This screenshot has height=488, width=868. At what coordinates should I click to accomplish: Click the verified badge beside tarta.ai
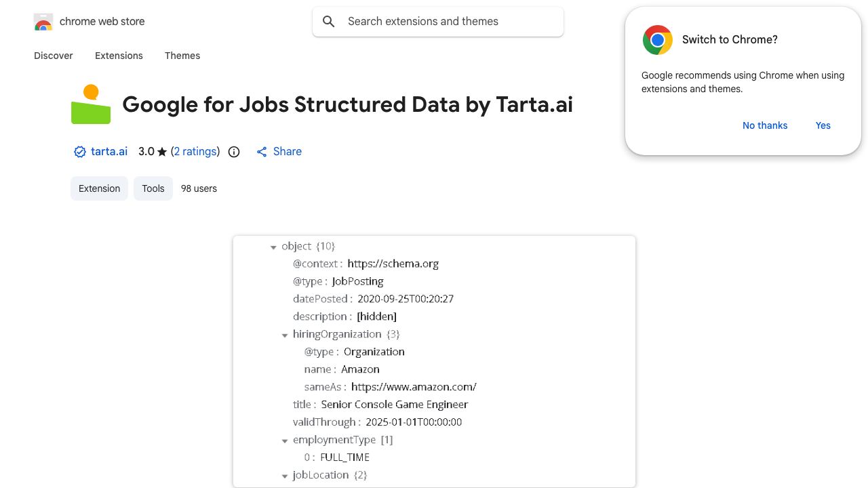click(x=79, y=152)
